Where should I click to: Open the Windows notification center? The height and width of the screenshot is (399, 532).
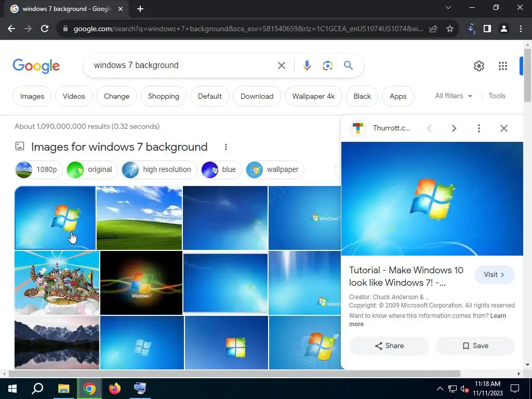(515, 389)
